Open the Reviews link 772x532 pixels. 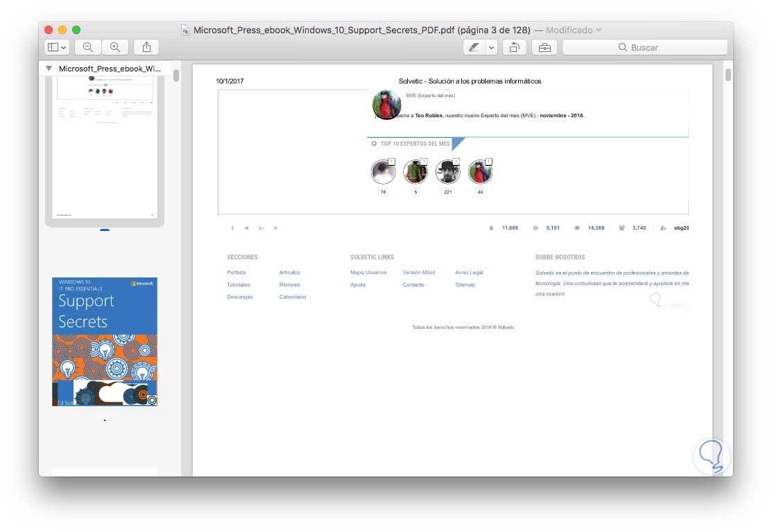[x=289, y=284]
